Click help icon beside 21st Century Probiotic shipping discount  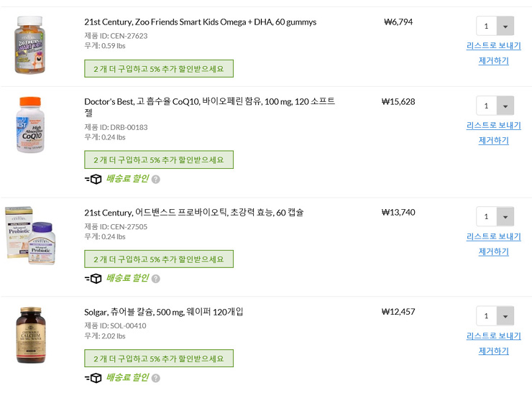(155, 279)
